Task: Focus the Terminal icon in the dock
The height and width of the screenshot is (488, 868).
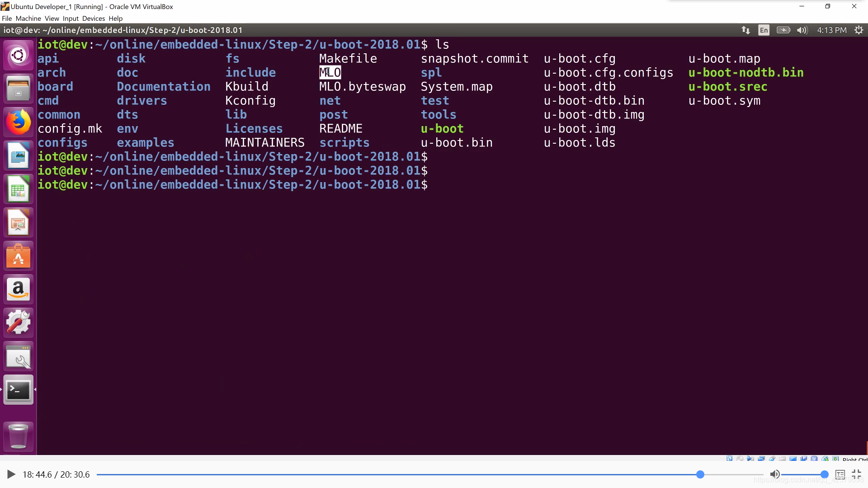Action: pyautogui.click(x=18, y=389)
